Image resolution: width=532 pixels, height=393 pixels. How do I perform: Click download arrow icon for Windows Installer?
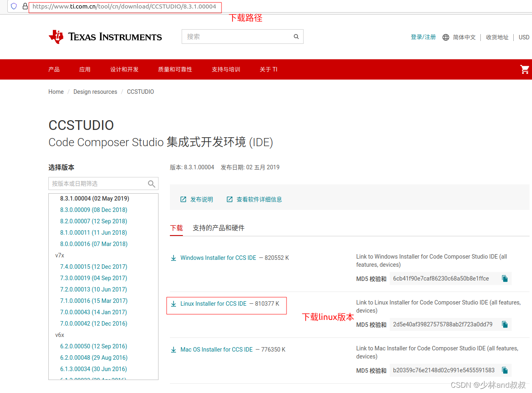click(174, 258)
